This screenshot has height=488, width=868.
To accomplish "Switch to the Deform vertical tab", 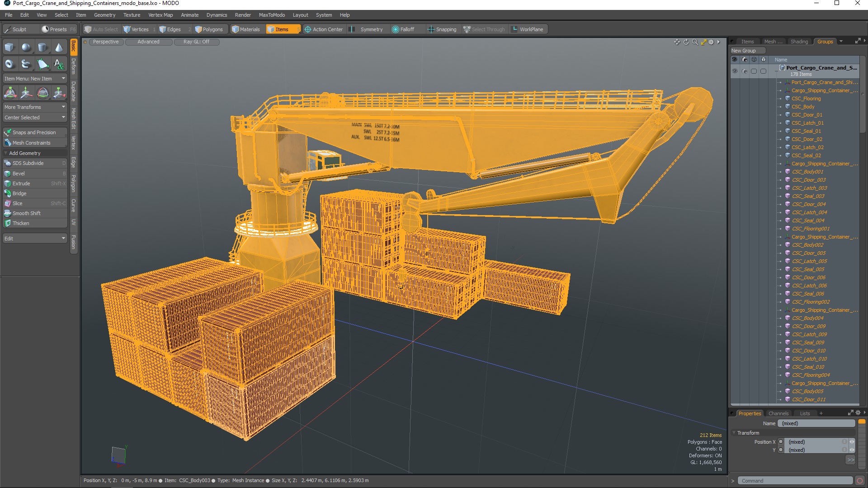I will point(74,66).
